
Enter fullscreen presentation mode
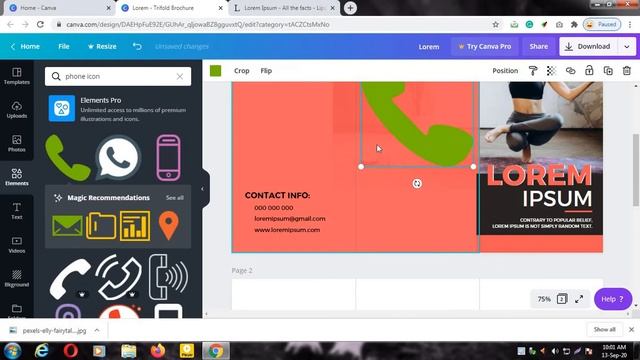pyautogui.click(x=579, y=299)
